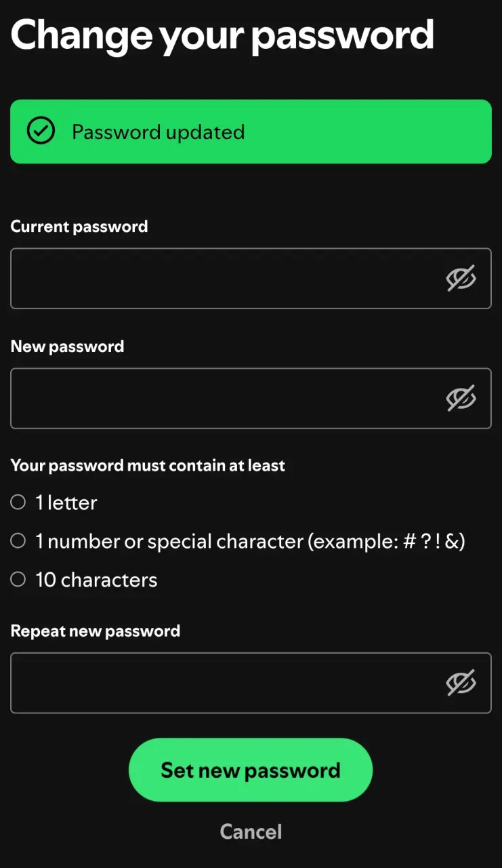Click the checkmark icon in the green banner
Screen dimensions: 502x868
click(41, 131)
